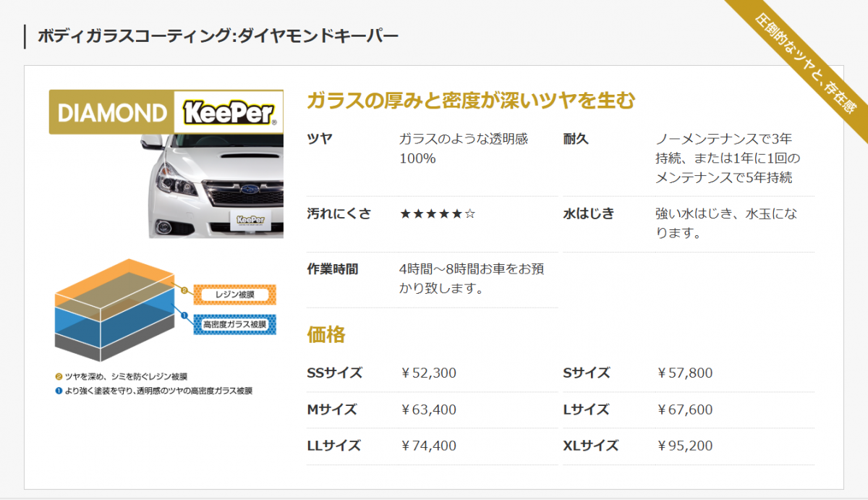The height and width of the screenshot is (500, 868).
Task: Click the レジン被膜 orange label
Action: coord(235,295)
